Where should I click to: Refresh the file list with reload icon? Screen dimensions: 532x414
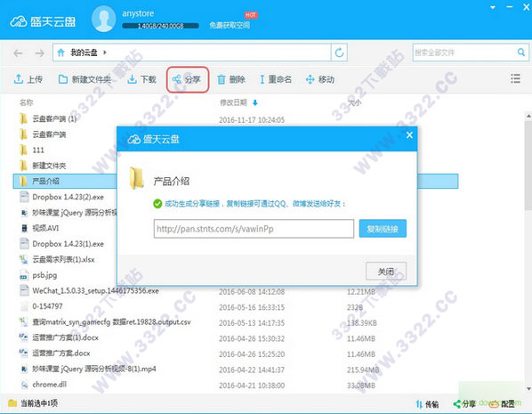click(x=339, y=53)
